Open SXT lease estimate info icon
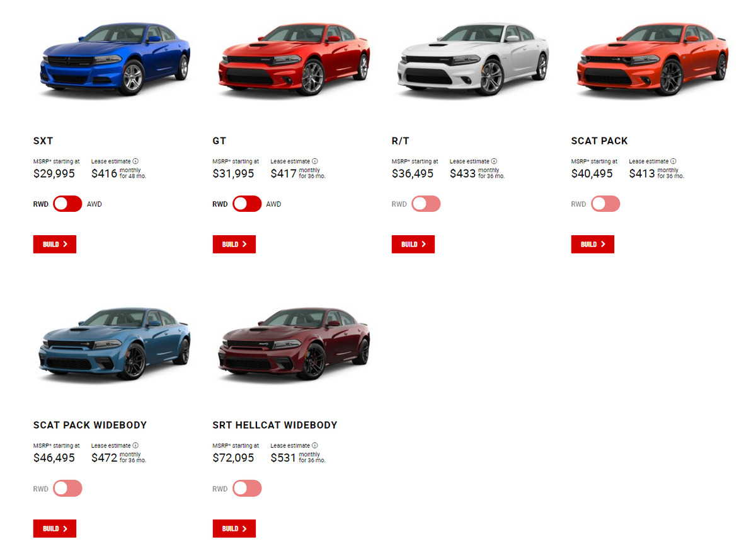 [x=135, y=161]
